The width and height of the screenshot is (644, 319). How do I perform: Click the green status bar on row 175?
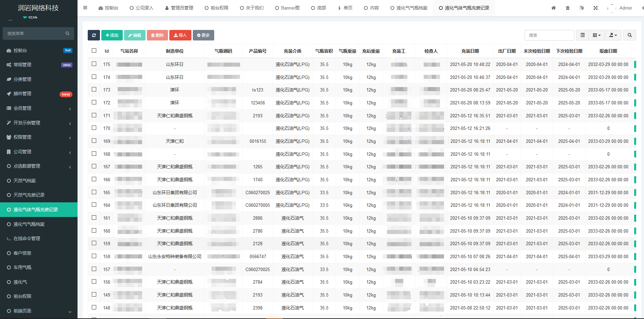pos(635,64)
